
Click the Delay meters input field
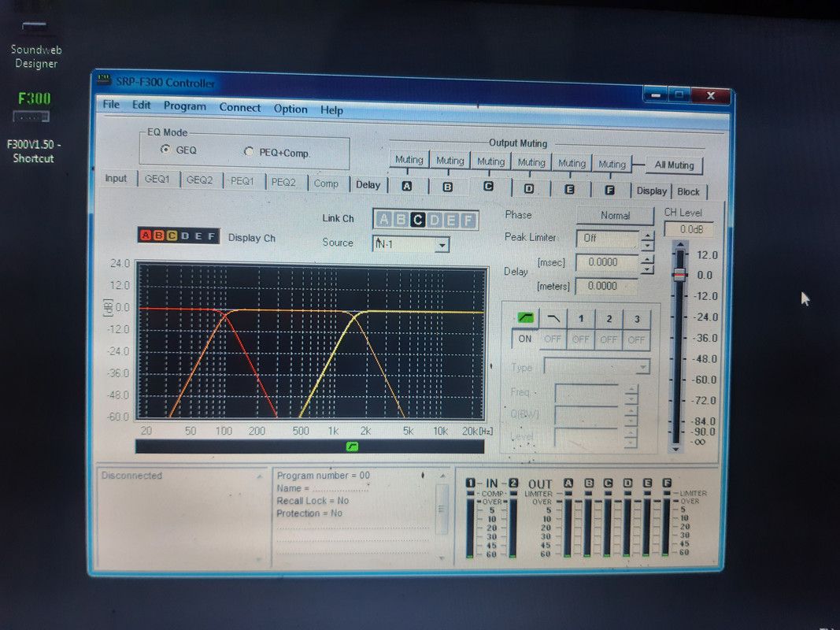point(606,286)
